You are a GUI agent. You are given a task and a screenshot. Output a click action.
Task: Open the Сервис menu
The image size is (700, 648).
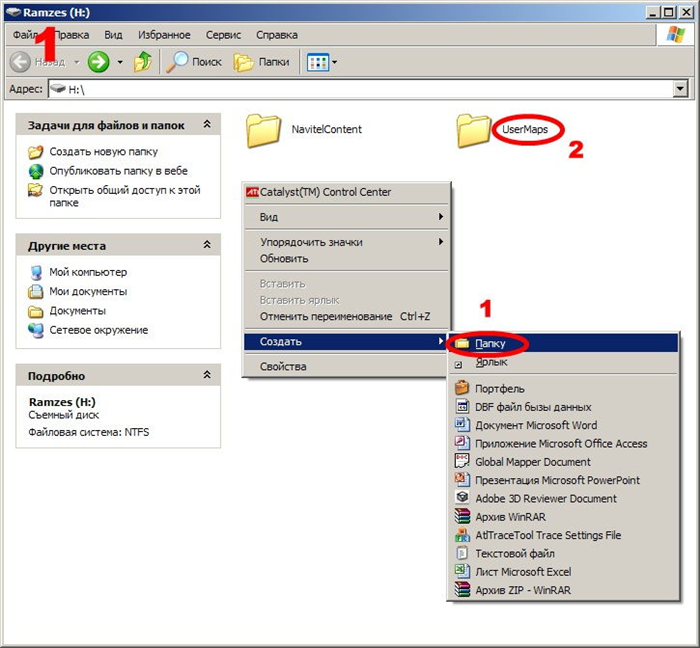click(223, 35)
